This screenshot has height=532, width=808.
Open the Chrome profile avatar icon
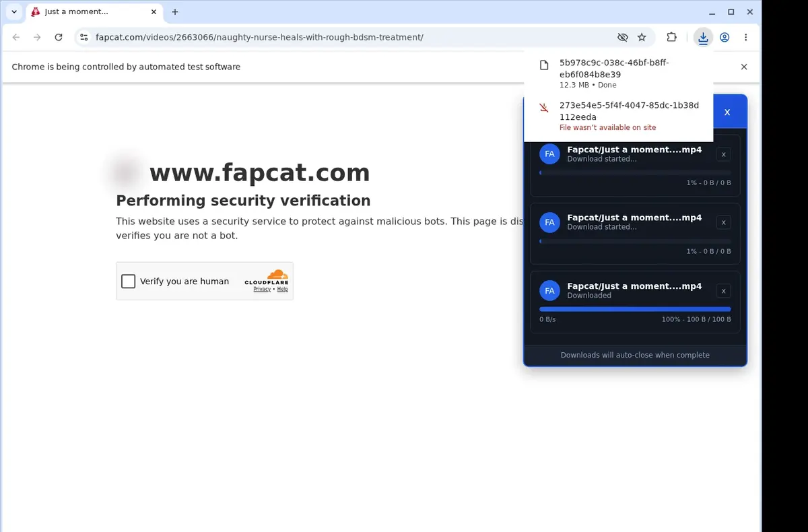[x=725, y=38]
